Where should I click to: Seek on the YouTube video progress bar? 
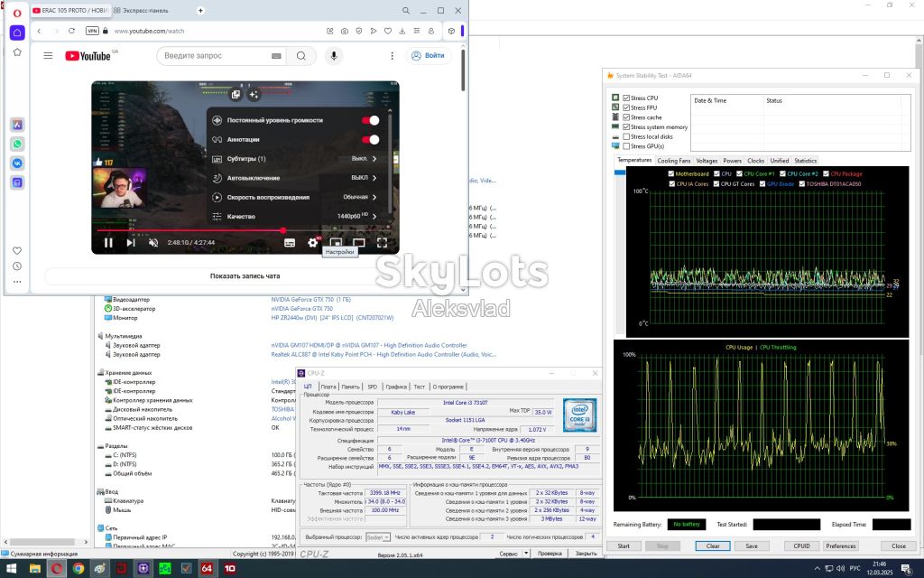[x=245, y=230]
